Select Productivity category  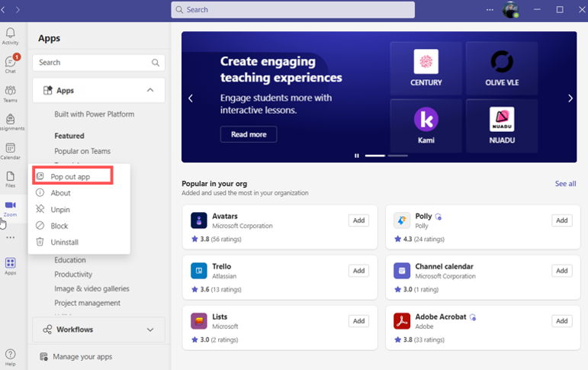coord(73,275)
